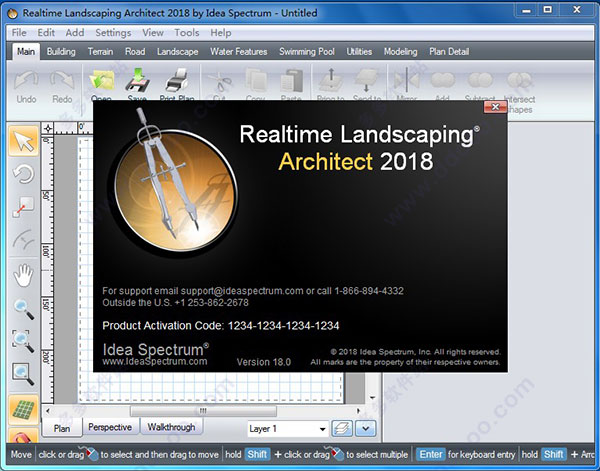
Task: Switch to the Swimming Pool tab
Action: click(307, 52)
